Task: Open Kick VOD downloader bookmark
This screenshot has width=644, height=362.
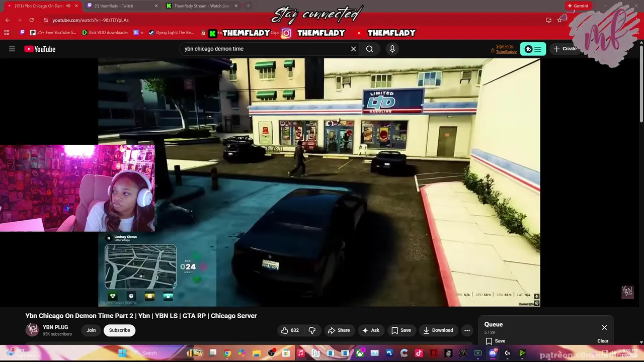Action: coord(105,33)
